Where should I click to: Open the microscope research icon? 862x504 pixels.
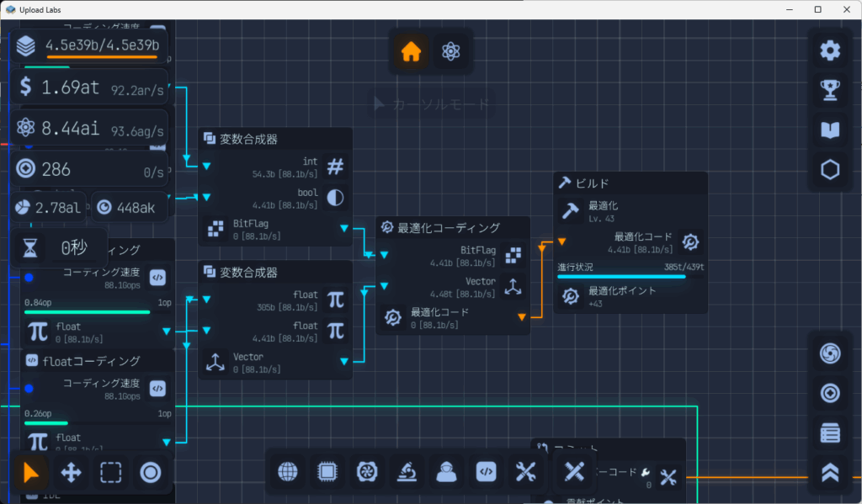coord(407,473)
